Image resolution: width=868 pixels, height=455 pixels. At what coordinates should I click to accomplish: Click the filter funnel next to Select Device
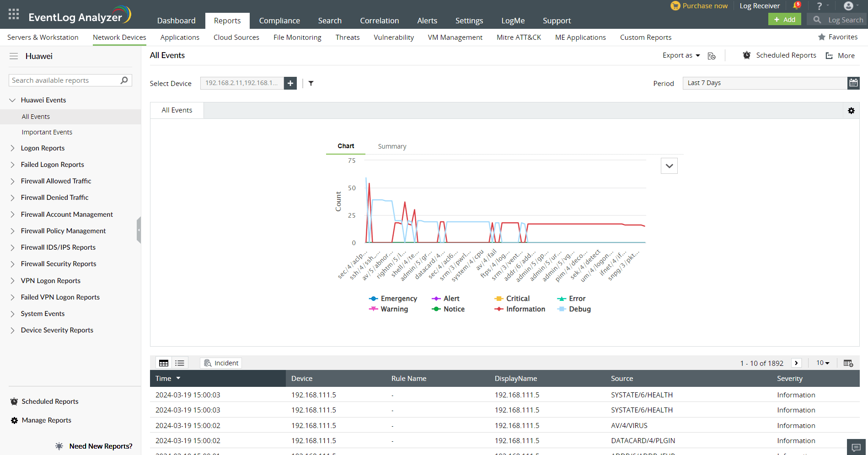pyautogui.click(x=311, y=83)
